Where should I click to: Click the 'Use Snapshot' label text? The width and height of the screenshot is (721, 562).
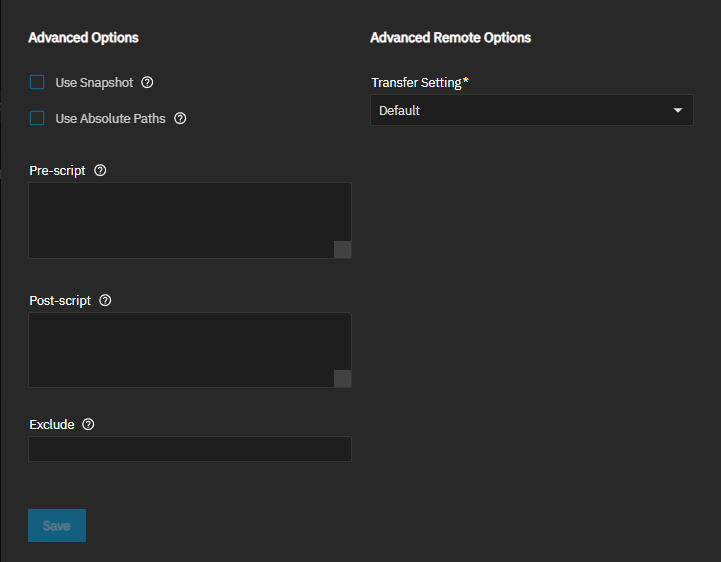point(94,82)
